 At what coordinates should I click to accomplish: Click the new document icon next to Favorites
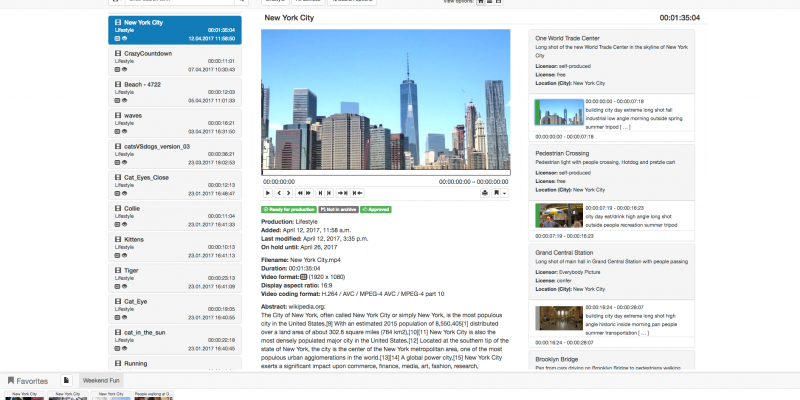pyautogui.click(x=66, y=381)
